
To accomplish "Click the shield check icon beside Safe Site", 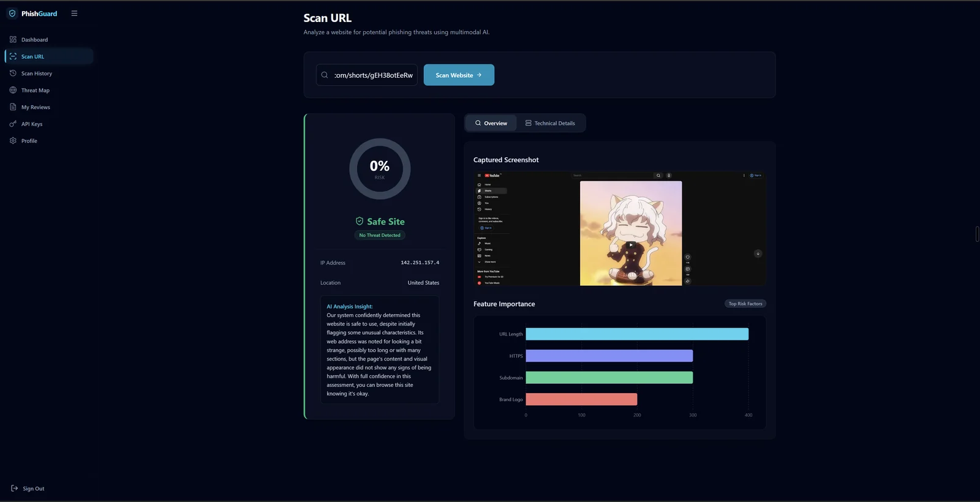I will (360, 221).
